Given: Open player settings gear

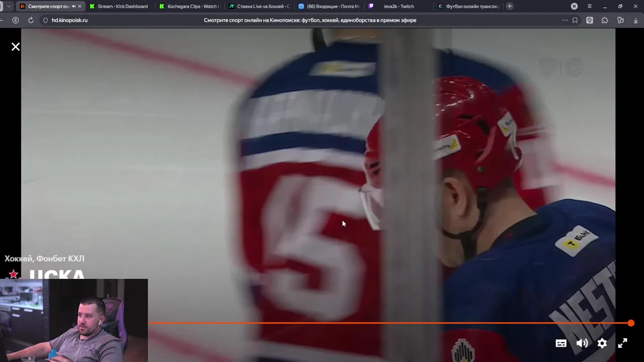Looking at the screenshot, I should [x=602, y=343].
